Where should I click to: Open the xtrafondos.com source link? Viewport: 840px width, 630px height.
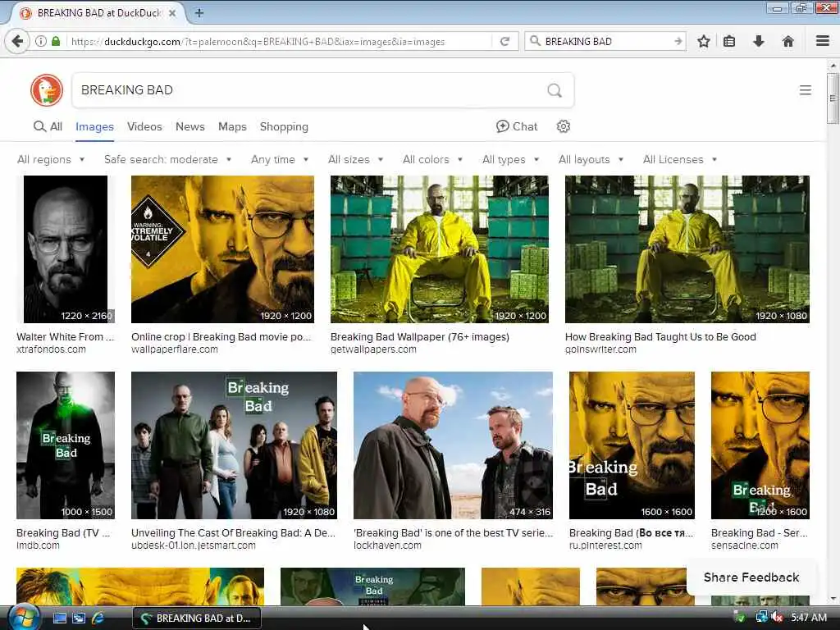tap(51, 349)
